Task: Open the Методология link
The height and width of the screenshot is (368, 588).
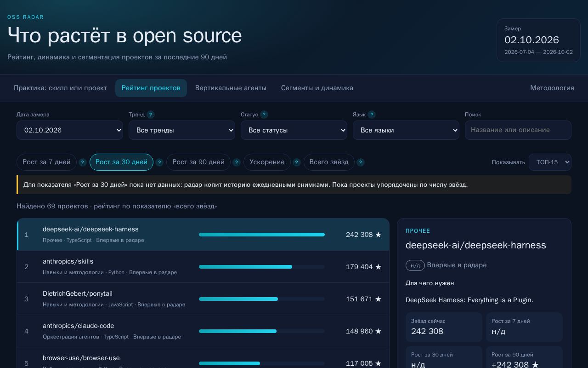Action: (x=552, y=88)
